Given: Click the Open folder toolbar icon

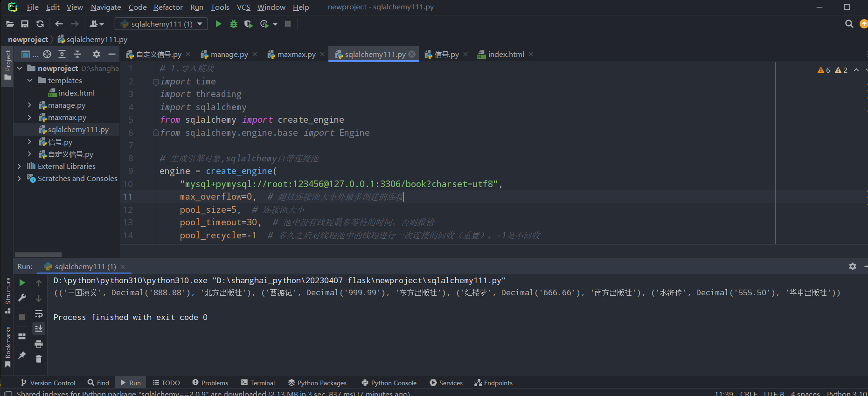Looking at the screenshot, I should coord(10,24).
